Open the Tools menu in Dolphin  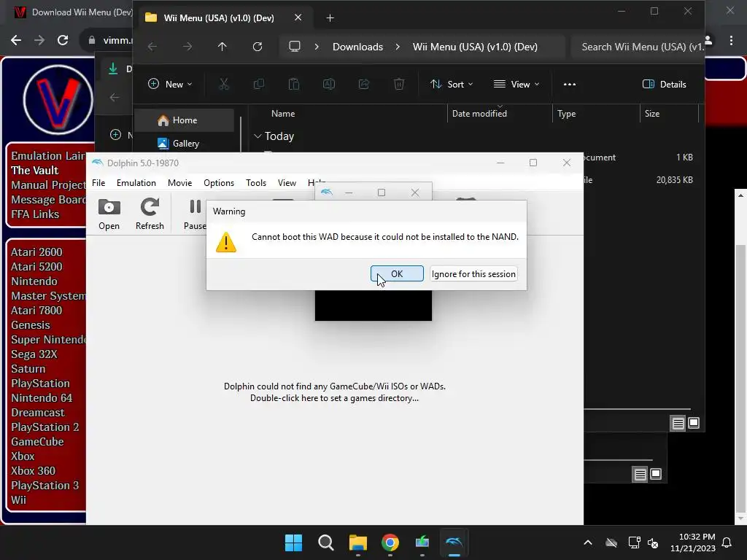(256, 183)
